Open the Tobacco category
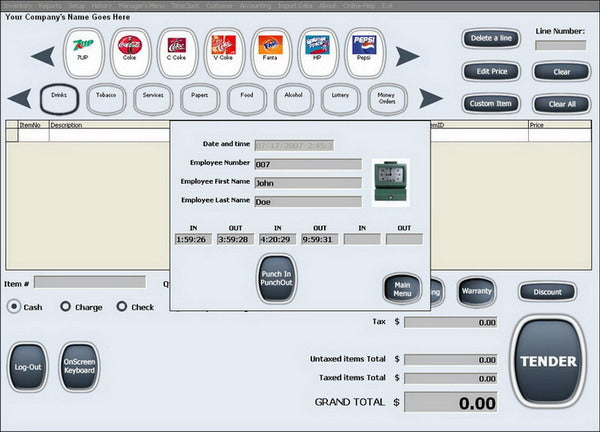This screenshot has height=432, width=600. 106,99
